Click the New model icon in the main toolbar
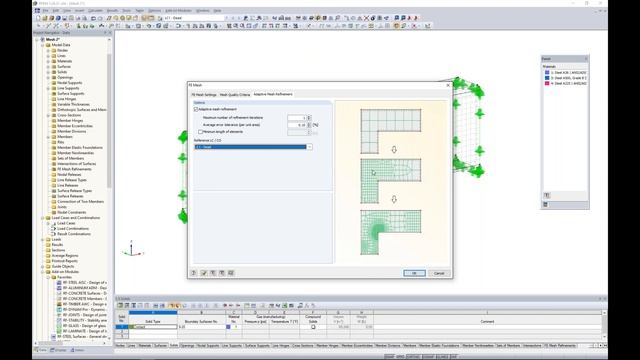This screenshot has height=360, width=640. tap(38, 18)
